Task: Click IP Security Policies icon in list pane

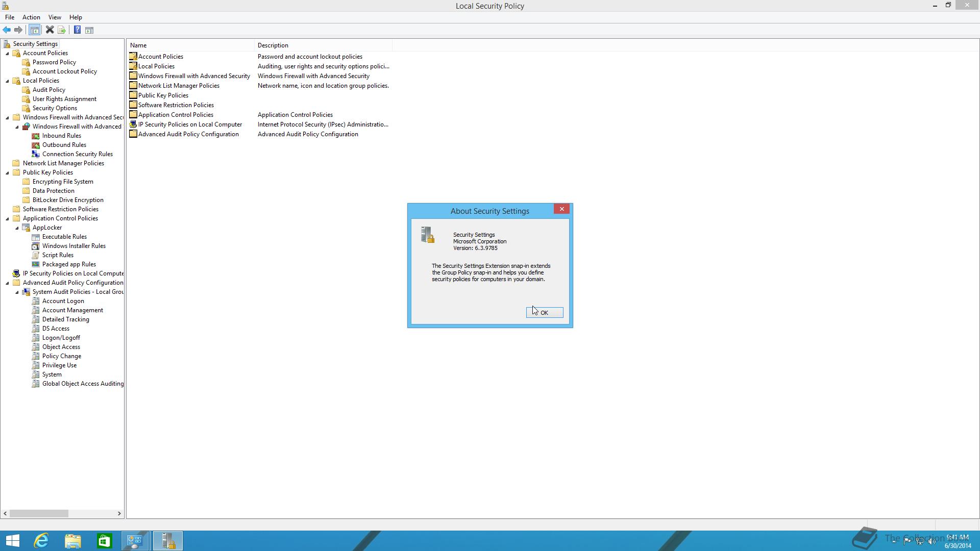Action: click(x=133, y=124)
